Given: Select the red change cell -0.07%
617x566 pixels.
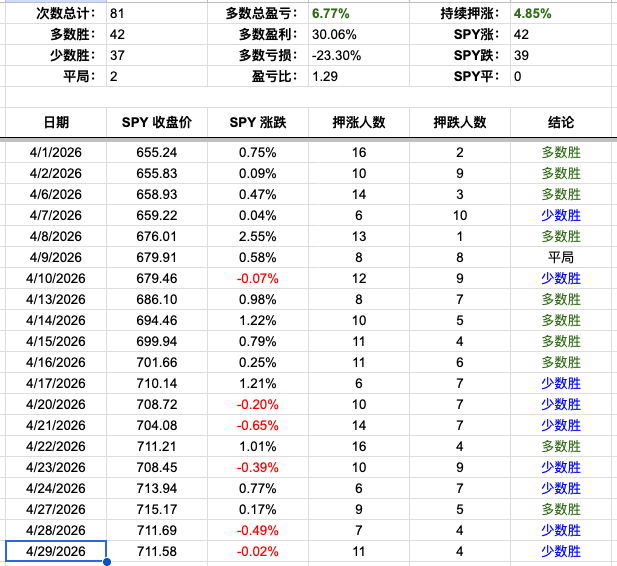Looking at the screenshot, I should pos(258,278).
